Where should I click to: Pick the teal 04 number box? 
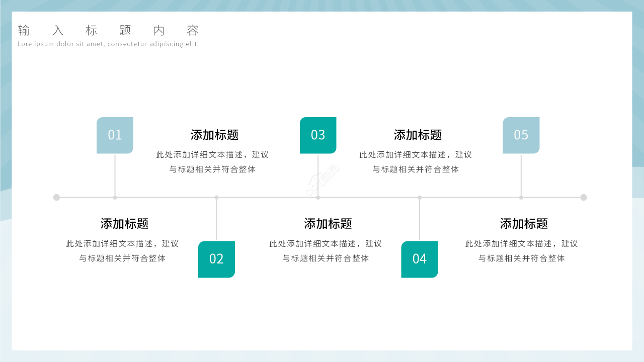(420, 259)
